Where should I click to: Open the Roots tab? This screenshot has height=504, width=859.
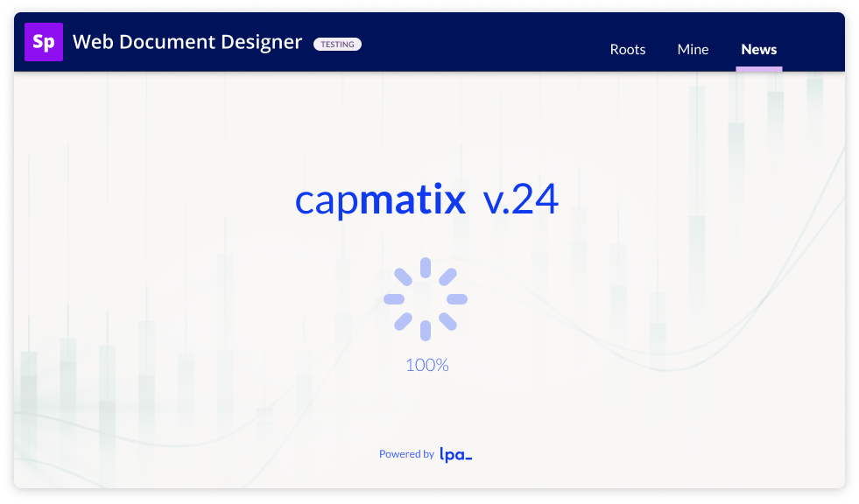pos(627,49)
